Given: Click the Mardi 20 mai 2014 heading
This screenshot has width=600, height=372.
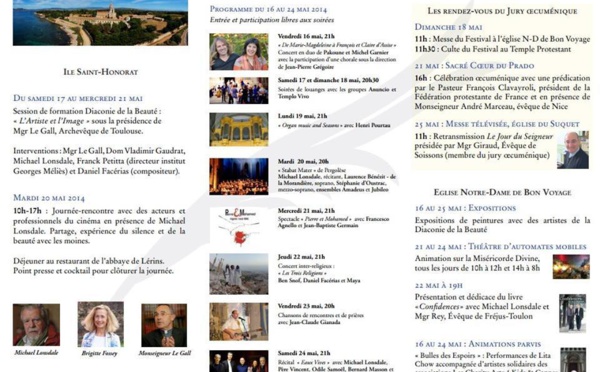Looking at the screenshot, I should 49,198.
